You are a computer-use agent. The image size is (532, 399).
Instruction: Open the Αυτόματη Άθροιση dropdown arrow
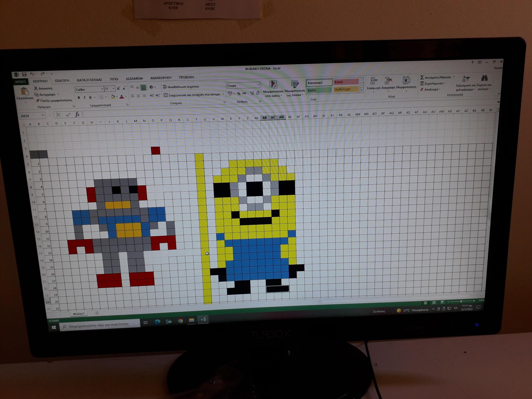click(454, 77)
